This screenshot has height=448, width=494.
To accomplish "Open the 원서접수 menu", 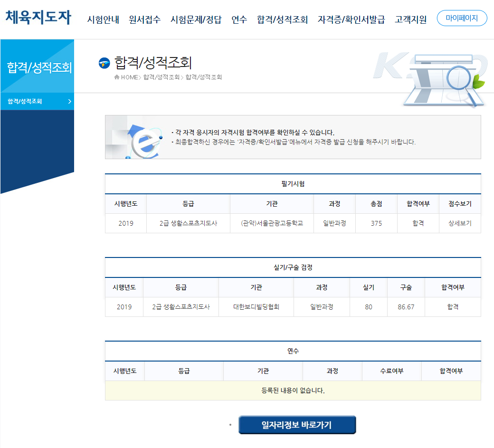I will pyautogui.click(x=144, y=19).
